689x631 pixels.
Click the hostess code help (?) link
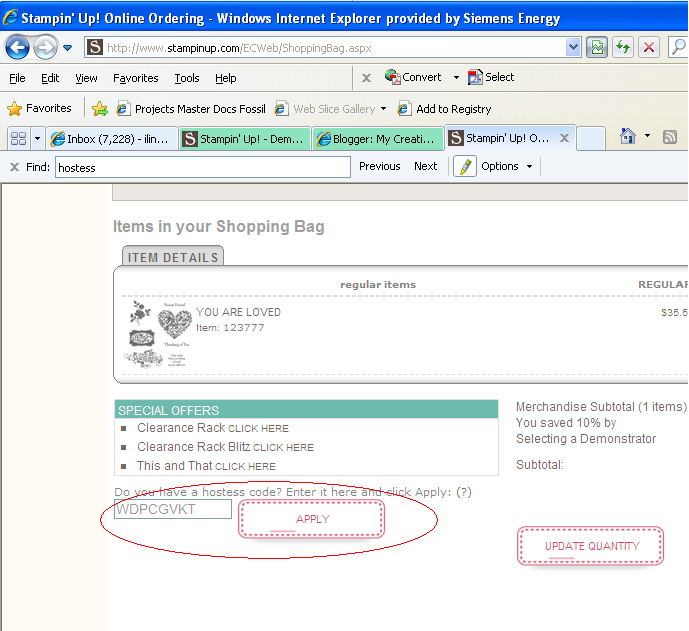point(464,492)
